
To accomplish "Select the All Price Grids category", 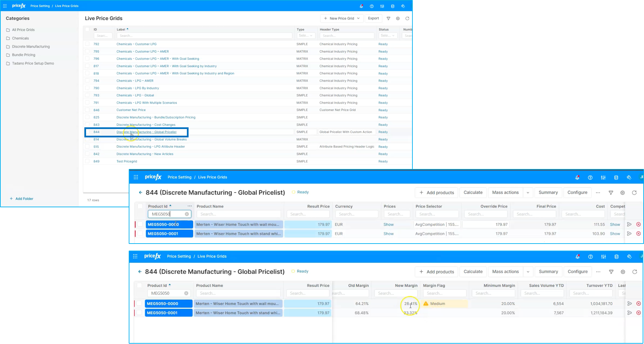I will [23, 30].
